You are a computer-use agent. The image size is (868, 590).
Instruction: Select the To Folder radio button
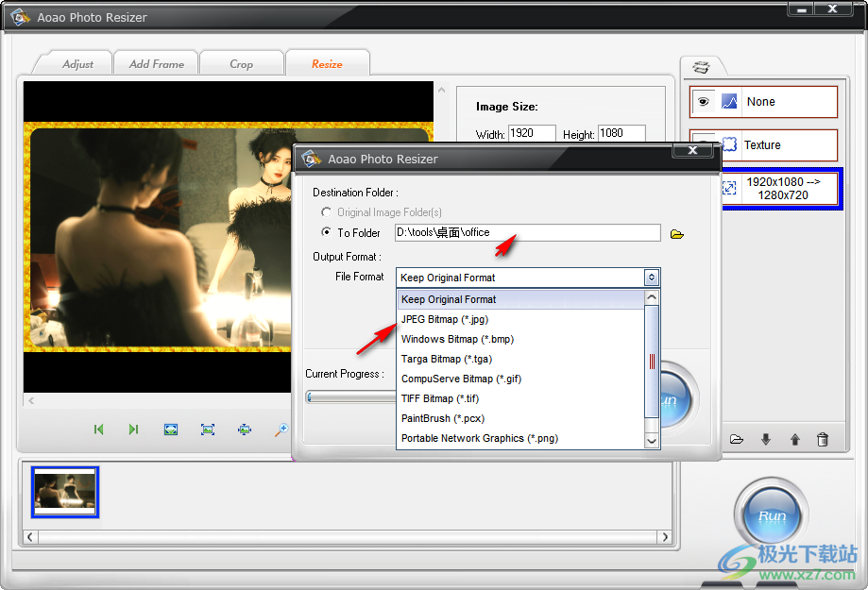[326, 233]
